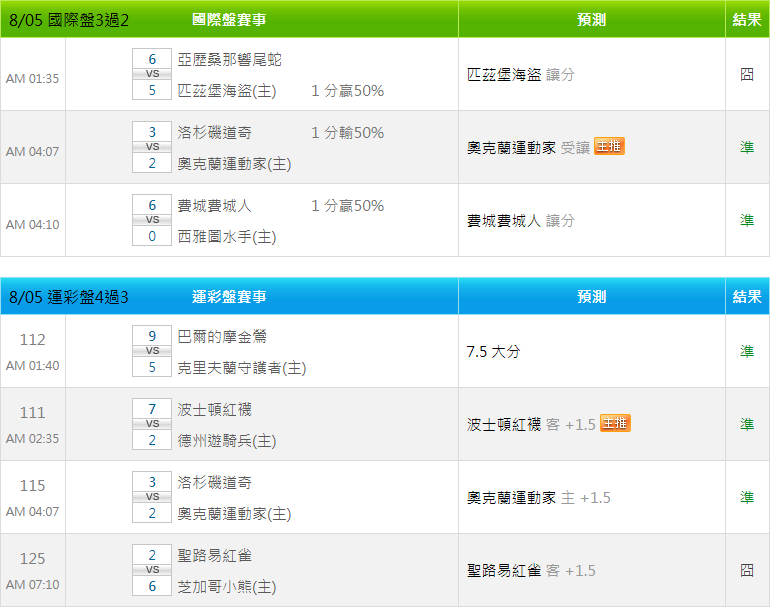Screen dimensions: 770x608
Task: Click the game number 111
Action: pos(32,413)
